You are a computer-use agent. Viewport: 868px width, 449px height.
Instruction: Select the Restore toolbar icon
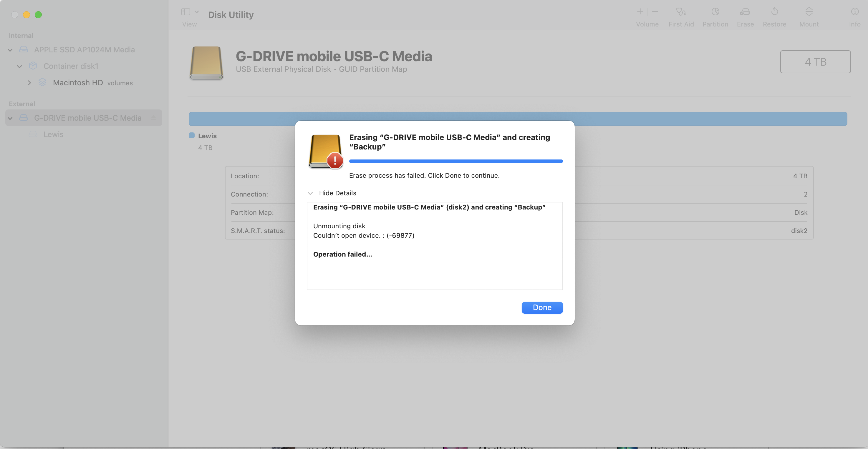point(774,12)
